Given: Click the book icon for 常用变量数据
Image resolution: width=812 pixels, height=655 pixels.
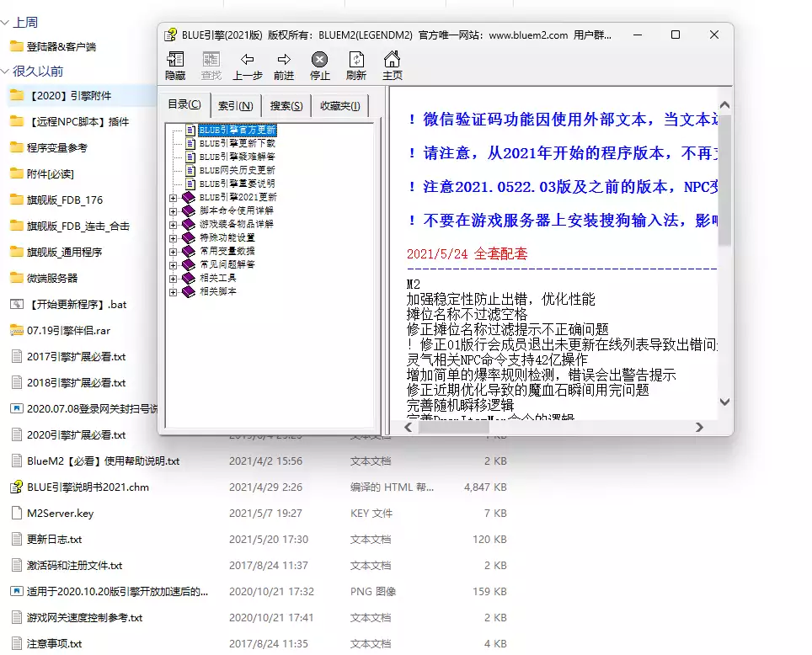Looking at the screenshot, I should tap(189, 251).
